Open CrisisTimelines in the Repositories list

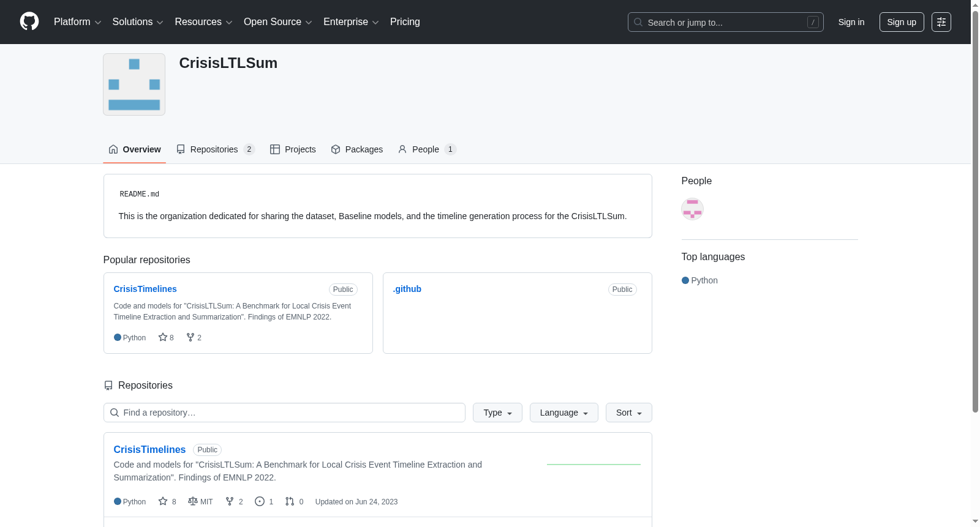point(149,449)
